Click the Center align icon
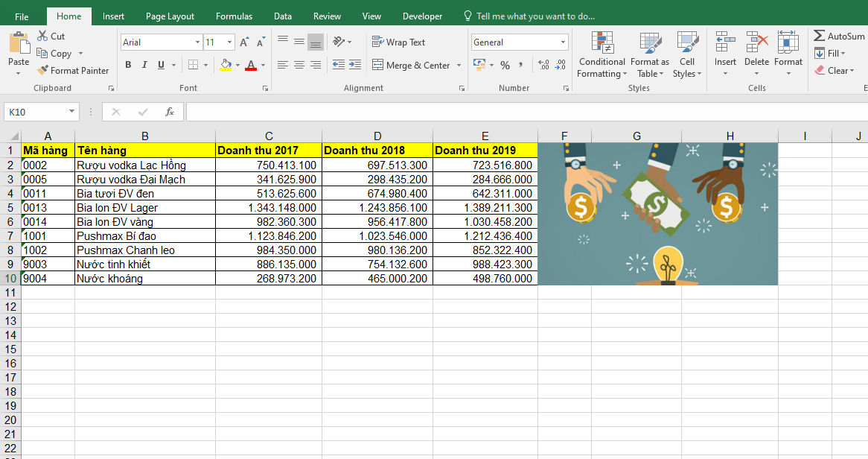The image size is (868, 459). [299, 66]
